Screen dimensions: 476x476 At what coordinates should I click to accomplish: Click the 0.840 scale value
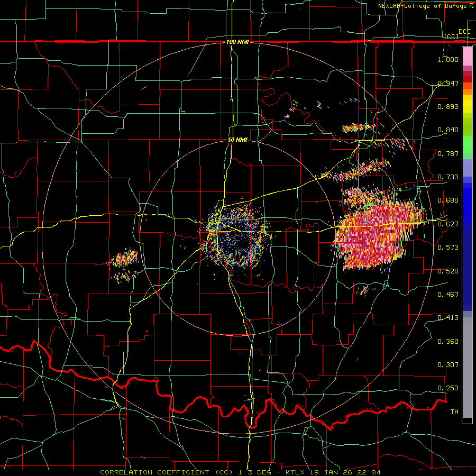[448, 130]
